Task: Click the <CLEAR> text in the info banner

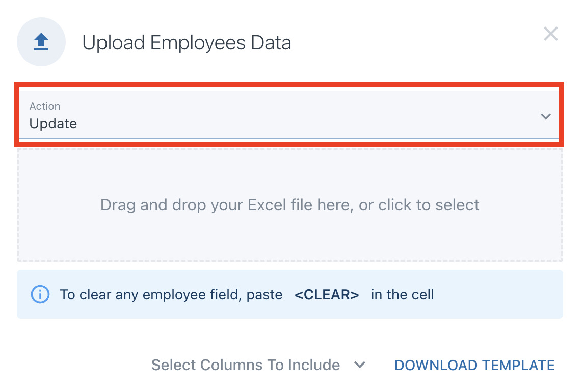Action: [x=327, y=294]
